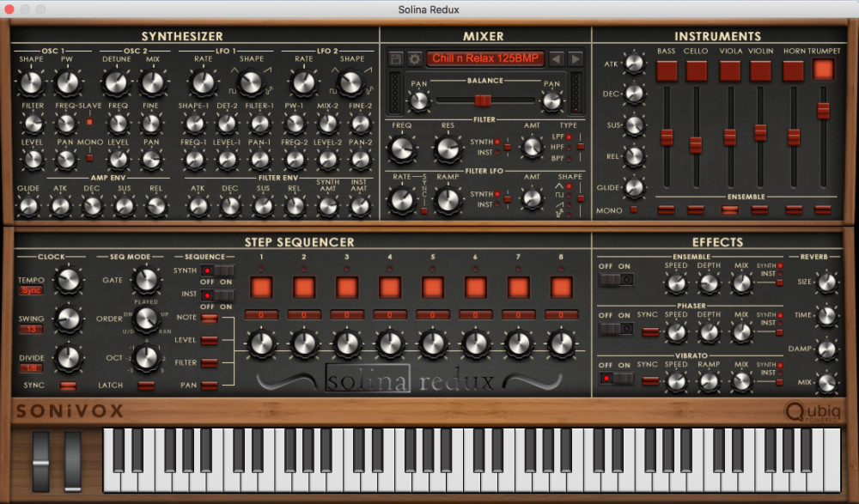Toggle the sequencer LATCH button

point(146,386)
